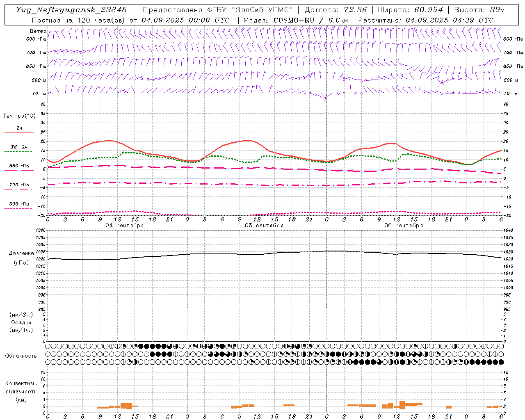525x420 pixels.
Task: Click the Конвективн. label of convective panel
Action: 21,383
